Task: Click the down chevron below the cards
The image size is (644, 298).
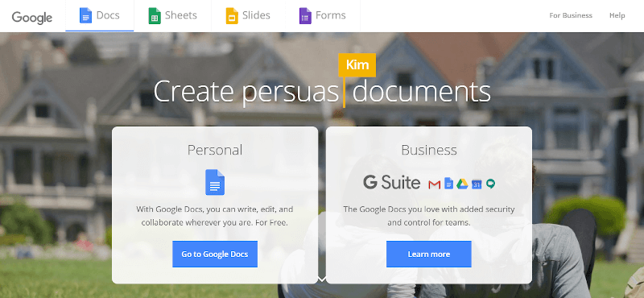Action: (x=322, y=279)
